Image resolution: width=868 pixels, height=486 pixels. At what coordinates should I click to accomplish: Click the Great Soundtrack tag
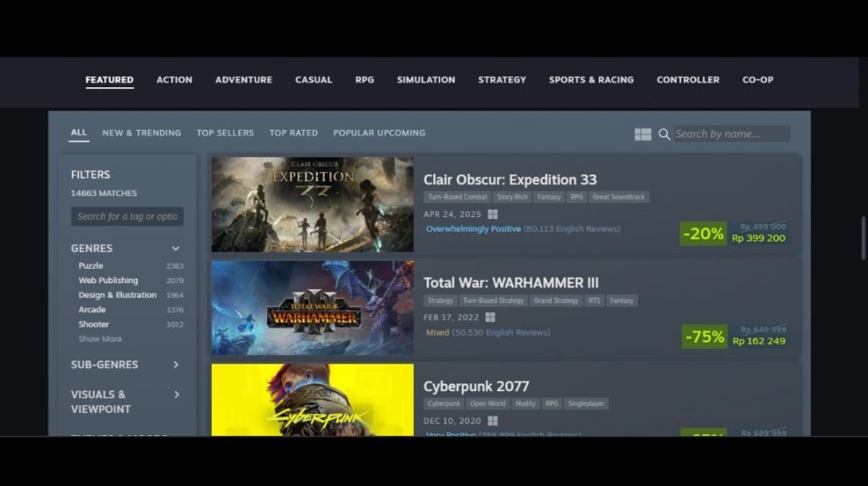tap(619, 197)
